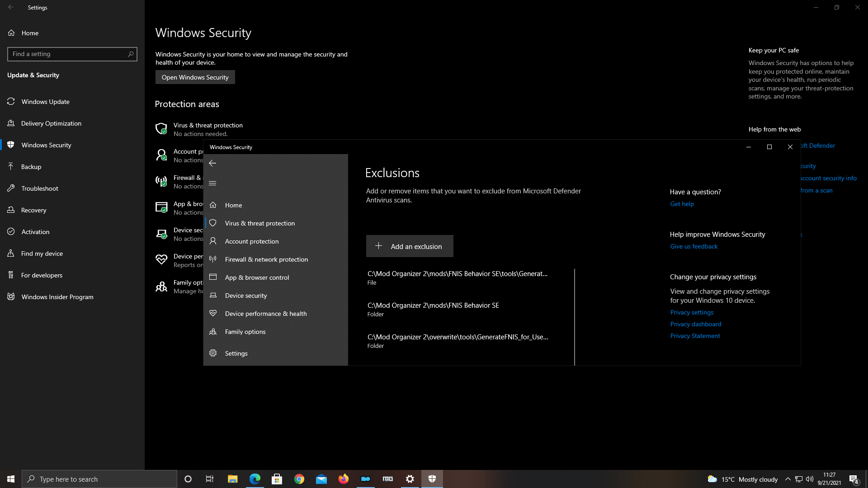This screenshot has height=488, width=868.
Task: Open the Windows Start menu
Action: pos(11,479)
